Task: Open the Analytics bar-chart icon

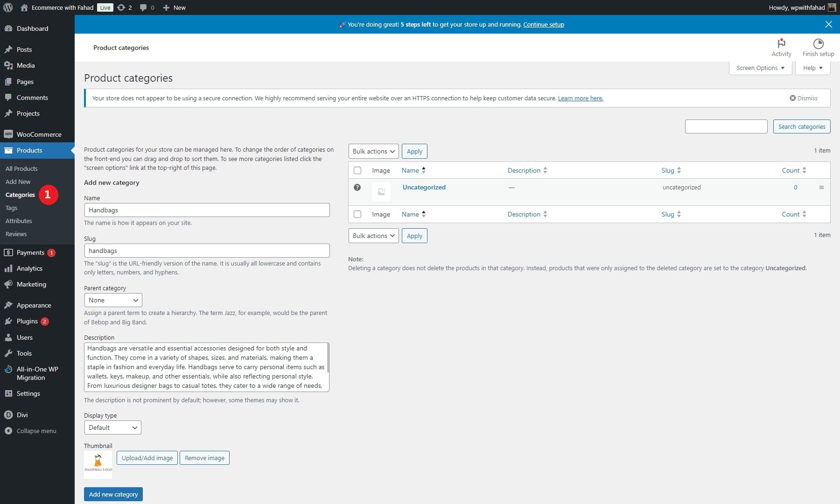Action: (x=9, y=268)
